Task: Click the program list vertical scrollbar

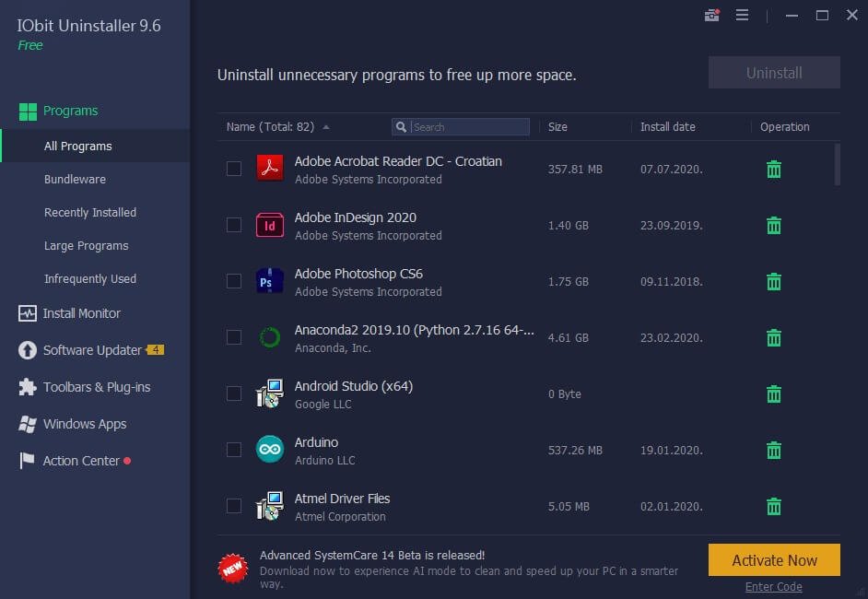Action: coord(837,164)
